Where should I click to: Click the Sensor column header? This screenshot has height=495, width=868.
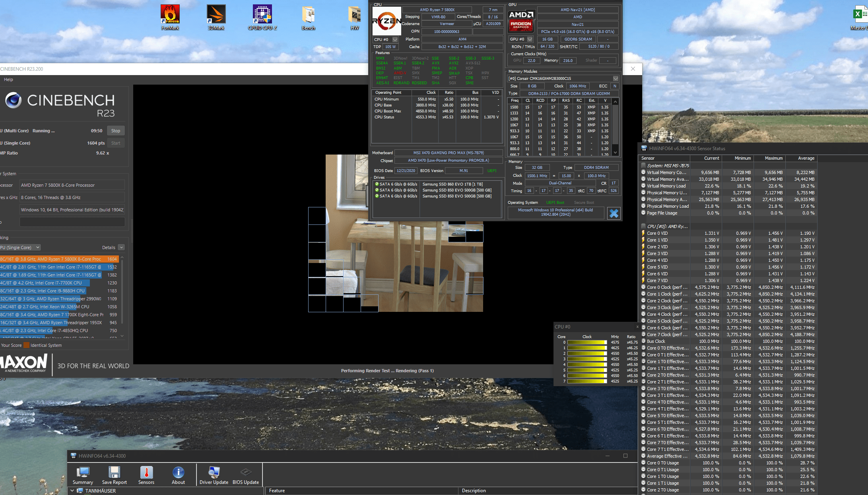tap(664, 158)
